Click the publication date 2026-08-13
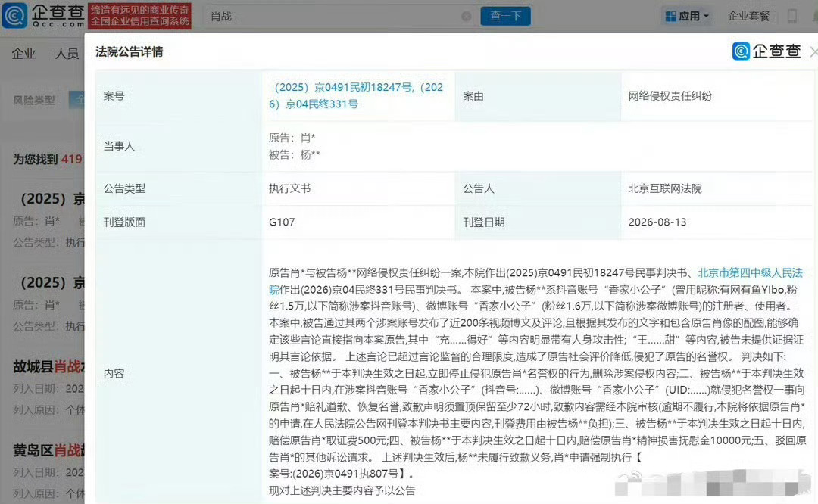 pos(657,222)
